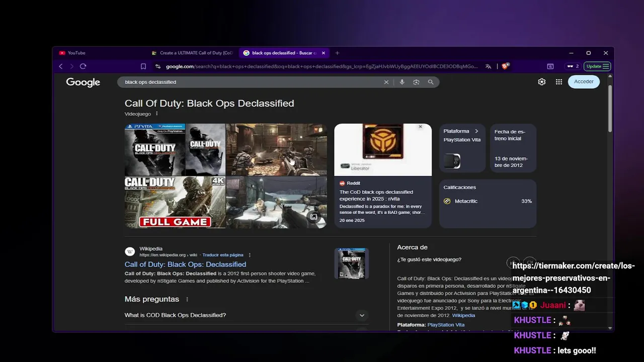Click the Google logo

[x=83, y=82]
